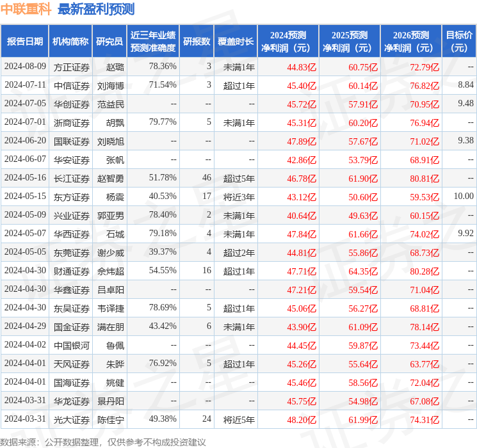Click the 目标价 column header

(x=459, y=42)
